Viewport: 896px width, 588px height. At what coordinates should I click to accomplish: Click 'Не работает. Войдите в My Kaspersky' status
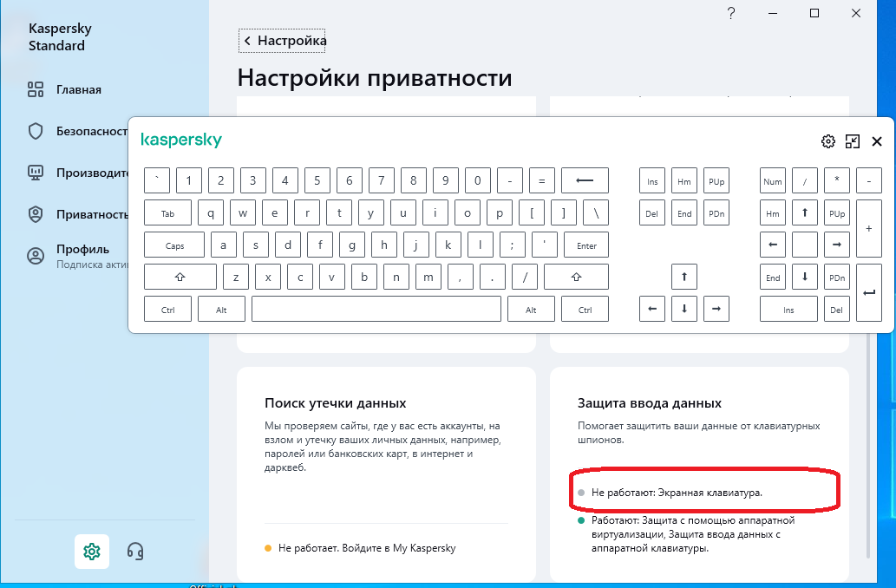[367, 548]
